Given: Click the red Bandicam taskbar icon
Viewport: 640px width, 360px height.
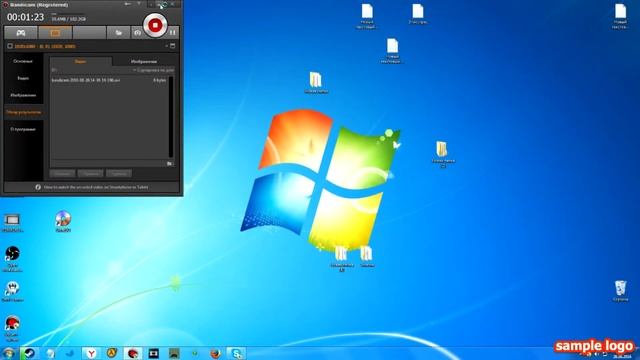Looking at the screenshot, I should pyautogui.click(x=133, y=353).
